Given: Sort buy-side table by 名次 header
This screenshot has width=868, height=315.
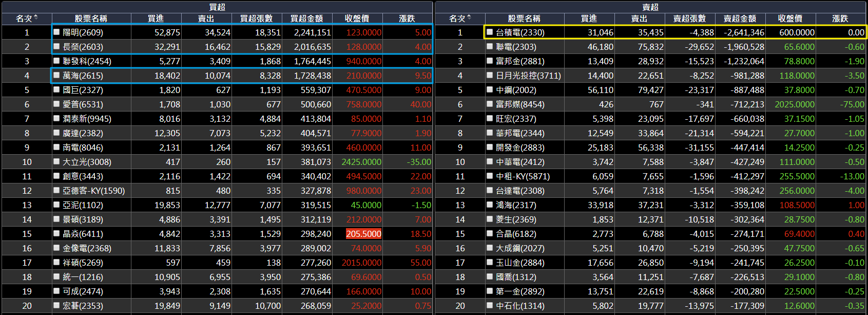Looking at the screenshot, I should tap(27, 18).
